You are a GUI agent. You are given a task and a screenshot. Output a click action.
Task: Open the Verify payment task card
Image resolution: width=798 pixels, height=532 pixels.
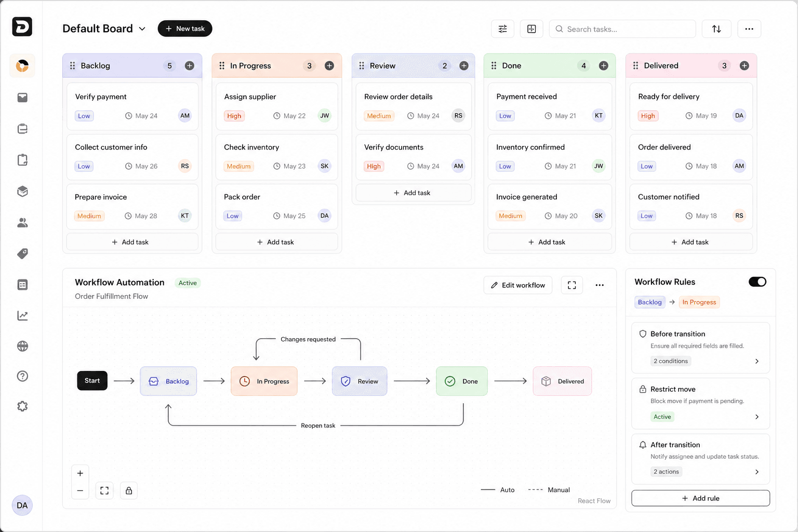tap(132, 107)
